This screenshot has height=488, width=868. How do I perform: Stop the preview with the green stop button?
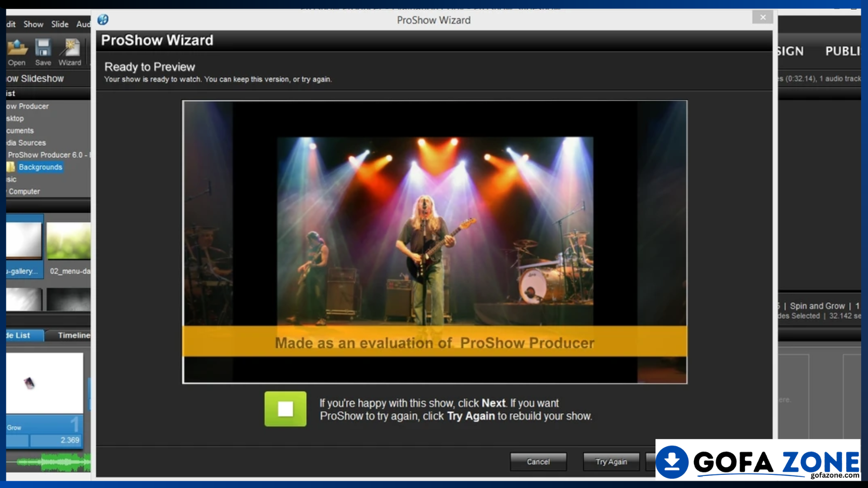285,409
